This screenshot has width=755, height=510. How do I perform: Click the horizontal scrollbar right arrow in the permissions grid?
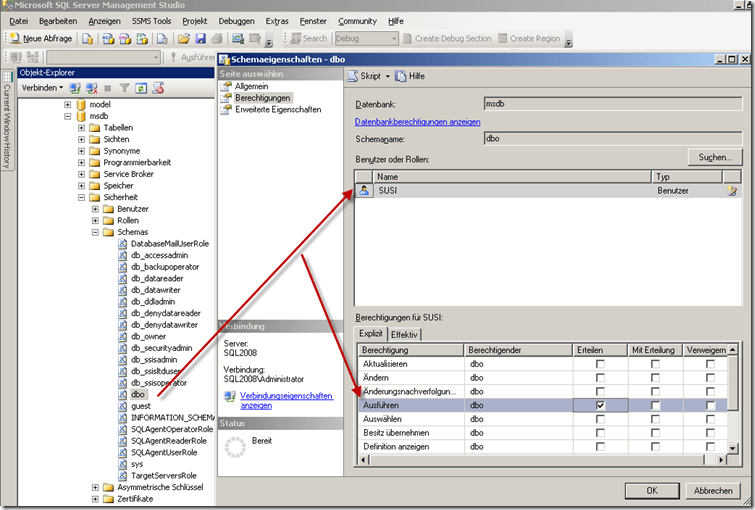[721, 460]
